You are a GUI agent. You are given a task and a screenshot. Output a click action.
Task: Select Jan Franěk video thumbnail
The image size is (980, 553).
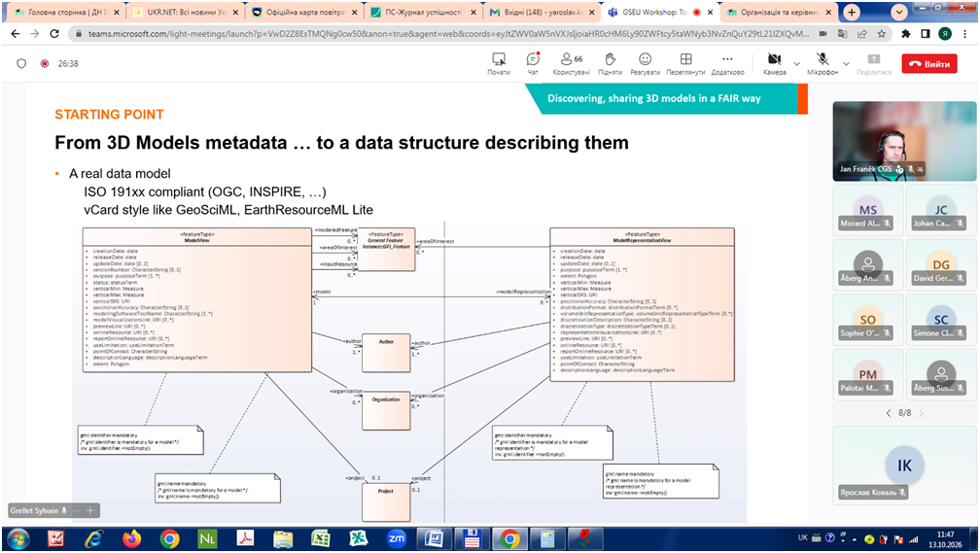click(x=904, y=141)
